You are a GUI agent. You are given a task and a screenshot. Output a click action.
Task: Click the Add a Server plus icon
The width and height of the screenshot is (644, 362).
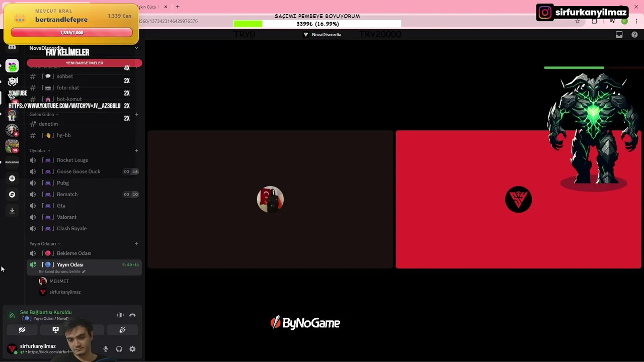(x=12, y=178)
